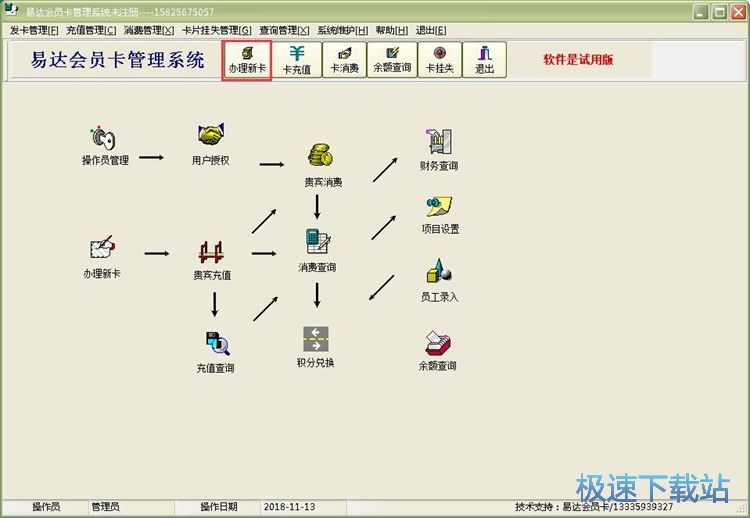
Task: Click the app icon in title bar
Action: click(11, 10)
